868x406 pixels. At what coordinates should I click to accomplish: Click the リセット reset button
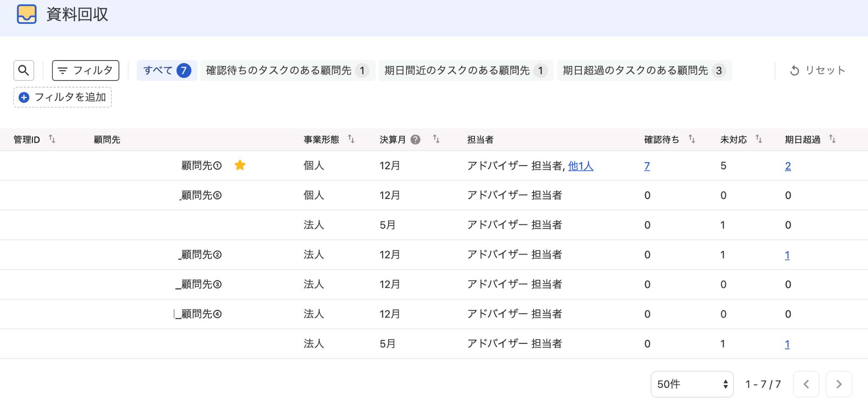[x=818, y=70]
